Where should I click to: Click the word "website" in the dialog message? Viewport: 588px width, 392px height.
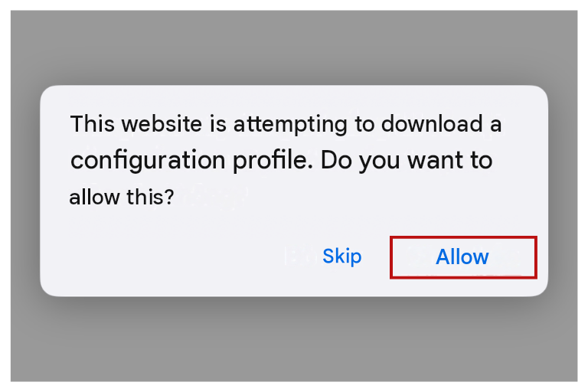[162, 124]
